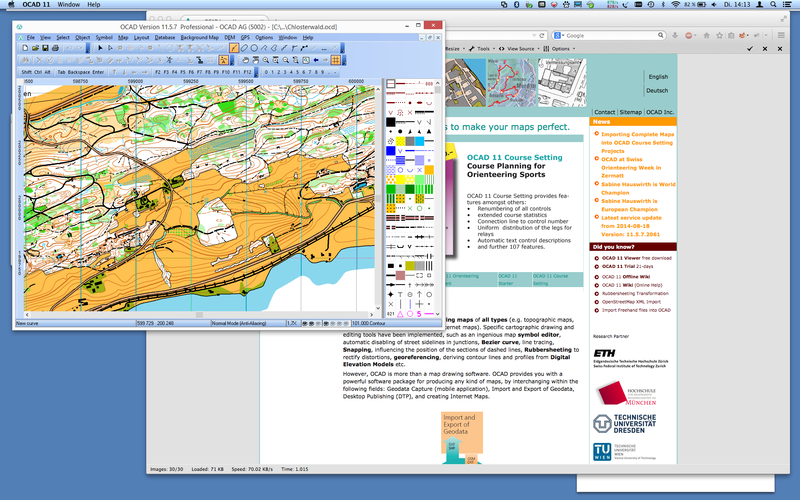Viewport: 800px width, 500px height.
Task: Toggle the Shift key on keyboard toolbar
Action: 27,72
